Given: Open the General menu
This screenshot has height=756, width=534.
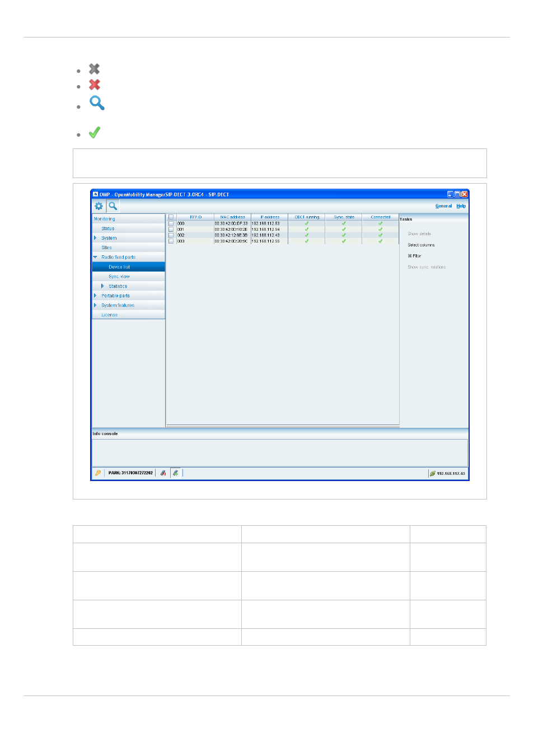Looking at the screenshot, I should coord(443,206).
